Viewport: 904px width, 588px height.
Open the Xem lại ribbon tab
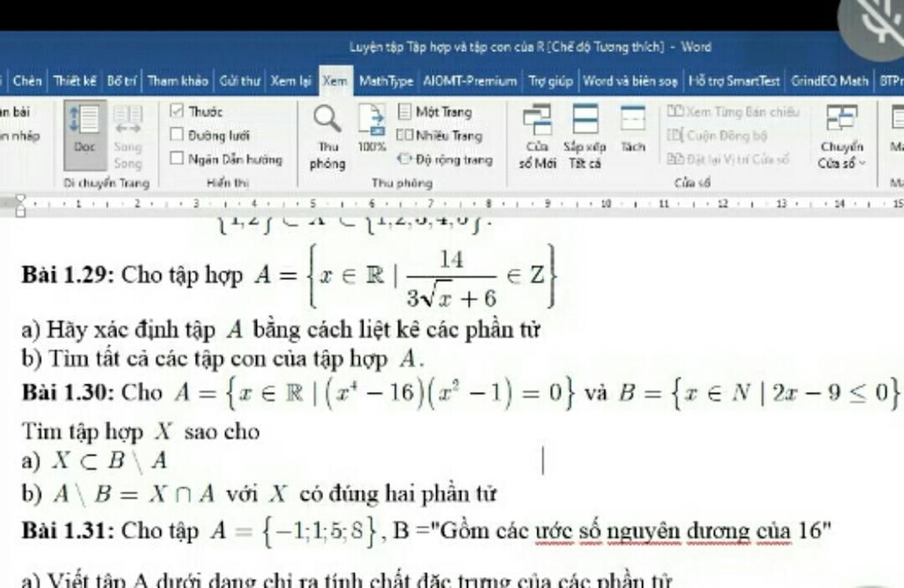pyautogui.click(x=290, y=80)
